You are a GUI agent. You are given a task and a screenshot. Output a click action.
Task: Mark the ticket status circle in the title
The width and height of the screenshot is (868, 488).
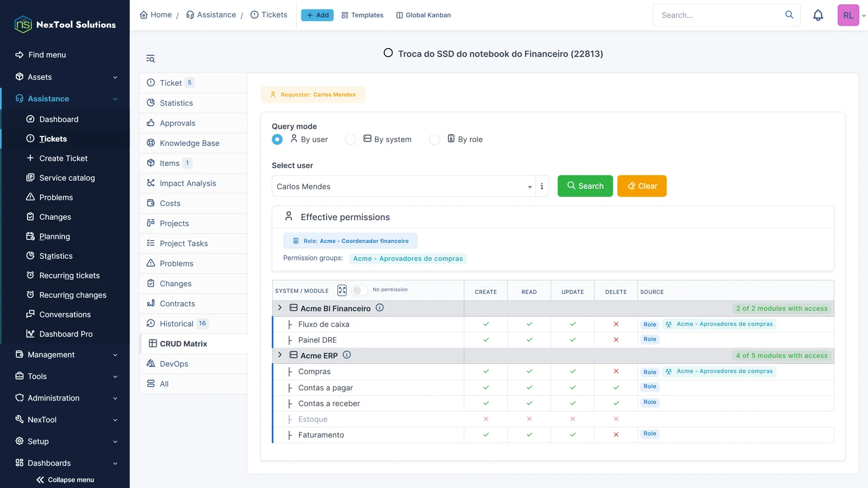388,53
